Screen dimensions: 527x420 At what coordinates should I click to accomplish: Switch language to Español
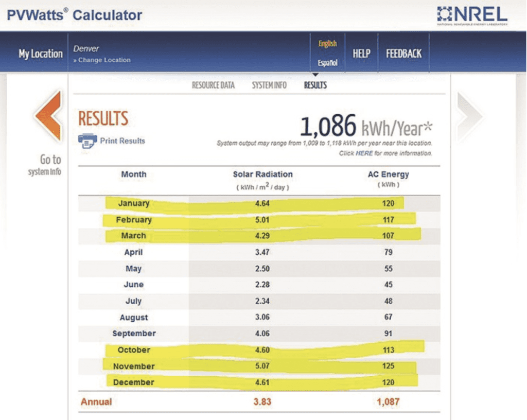(328, 63)
